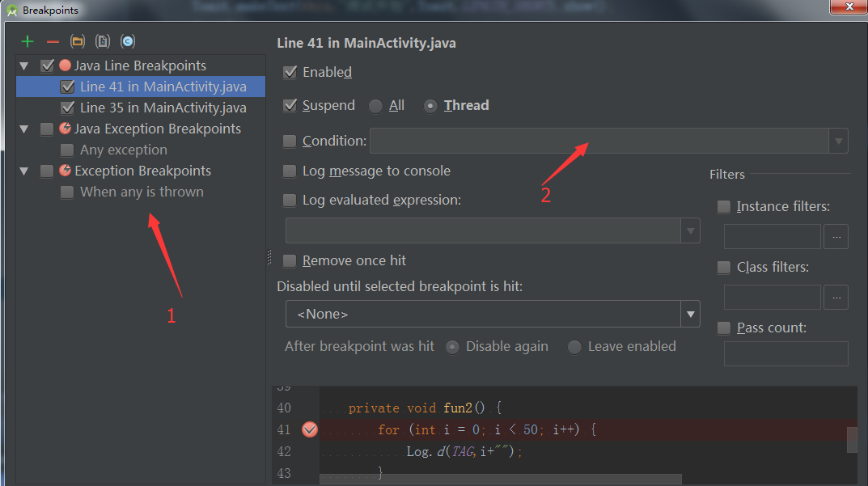Click line number 43 in code gutter
This screenshot has height=486, width=868.
(284, 473)
